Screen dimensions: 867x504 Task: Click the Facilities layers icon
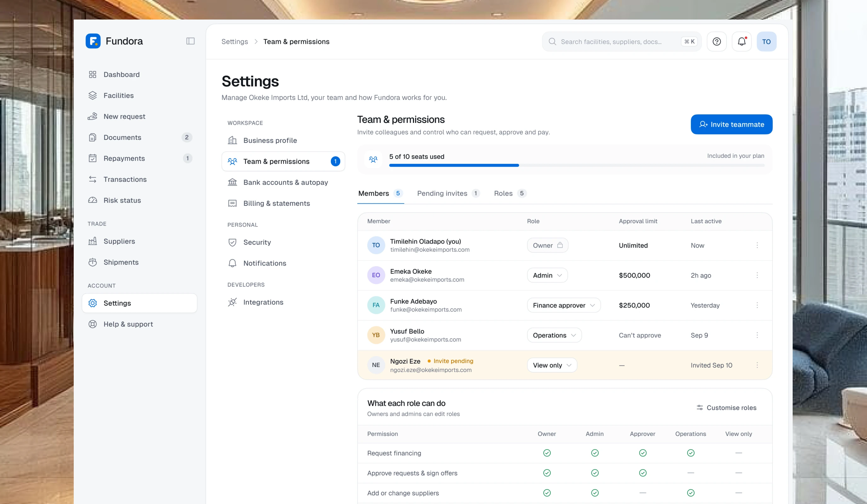pyautogui.click(x=93, y=95)
